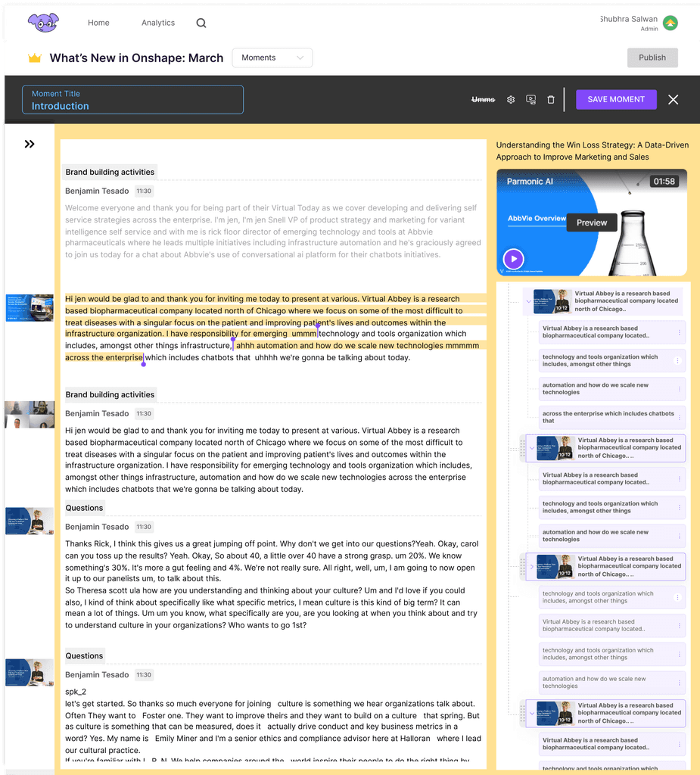700x775 pixels.
Task: Open the Moments dropdown
Action: [272, 58]
